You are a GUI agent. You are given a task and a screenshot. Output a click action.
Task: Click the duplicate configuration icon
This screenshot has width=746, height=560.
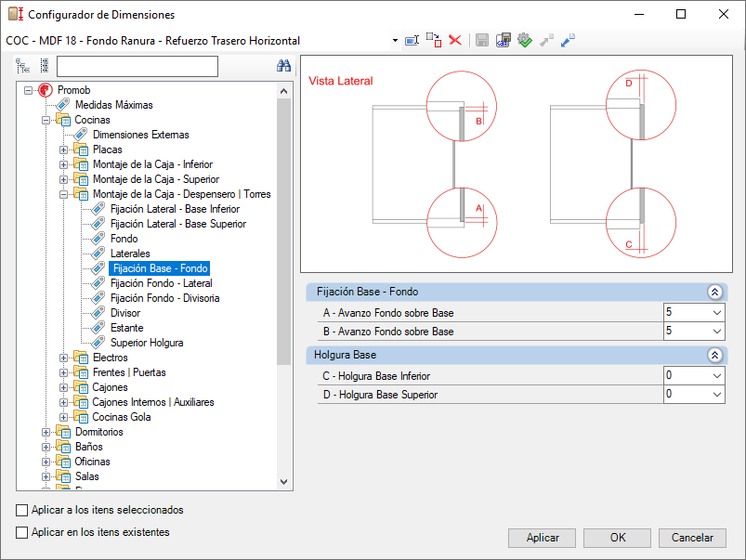click(x=434, y=41)
